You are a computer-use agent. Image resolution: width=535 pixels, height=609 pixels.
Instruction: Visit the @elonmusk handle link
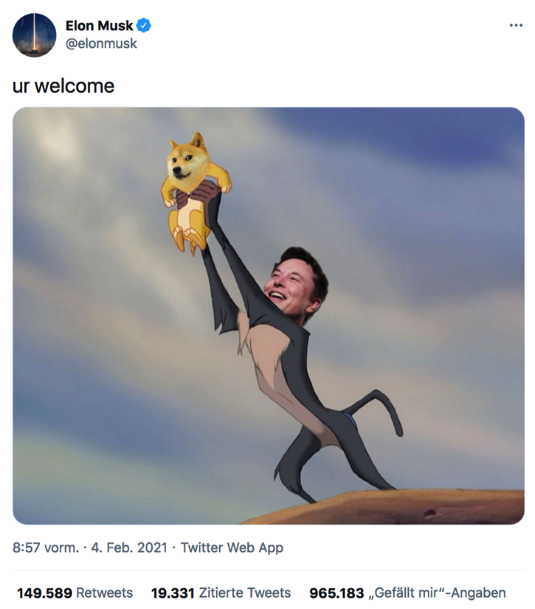pos(101,44)
